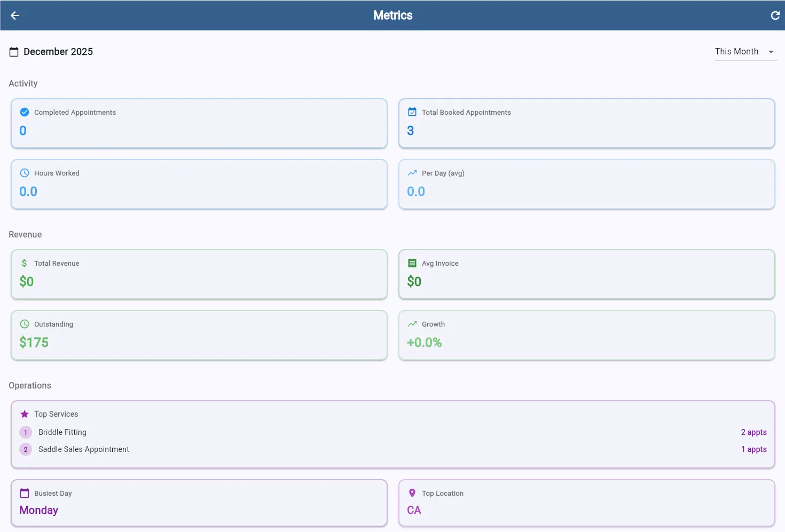Open the This Month dropdown
Image resolution: width=785 pixels, height=532 pixels.
(736, 52)
